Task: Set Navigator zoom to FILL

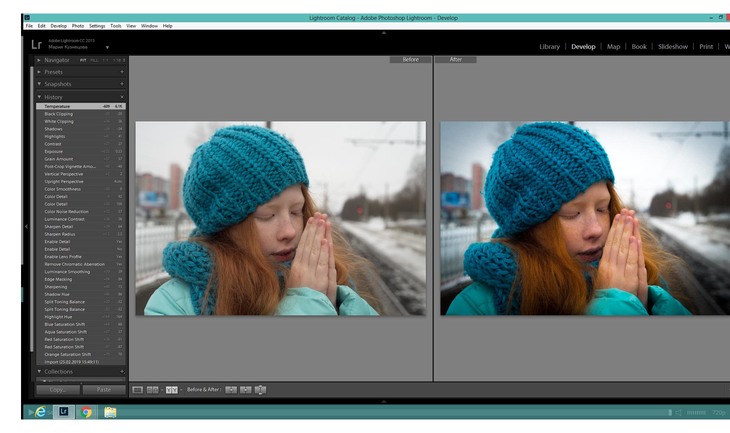Action: click(x=94, y=60)
